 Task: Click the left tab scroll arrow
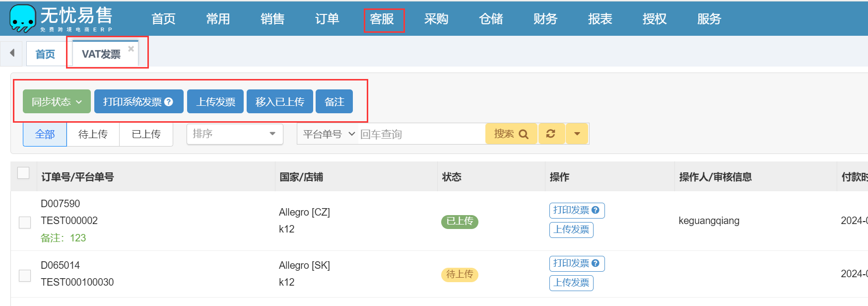pyautogui.click(x=12, y=53)
